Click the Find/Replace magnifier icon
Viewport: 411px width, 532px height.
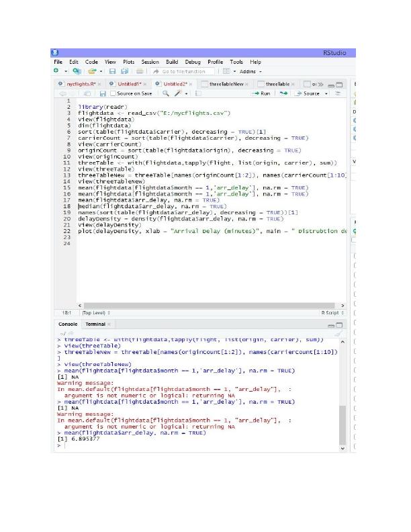click(x=166, y=93)
